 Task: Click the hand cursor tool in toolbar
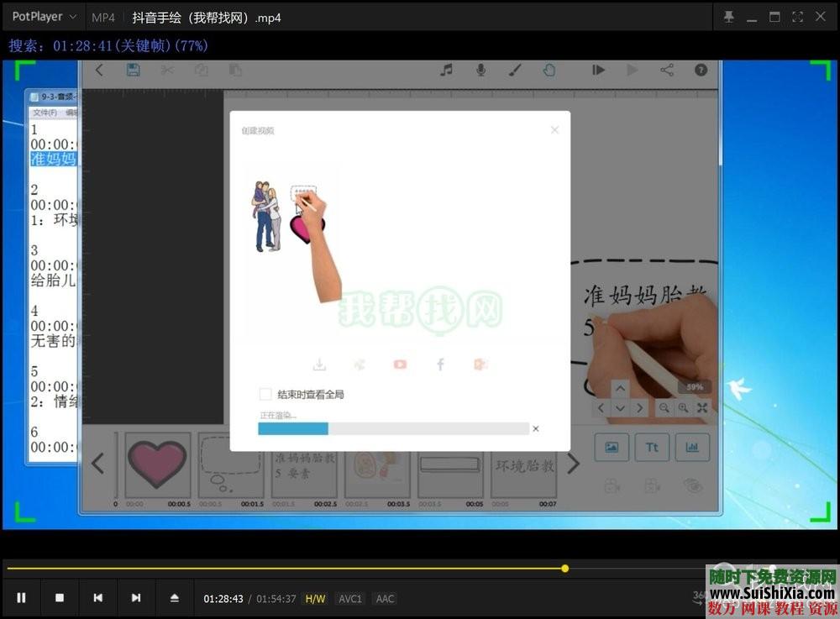[549, 71]
